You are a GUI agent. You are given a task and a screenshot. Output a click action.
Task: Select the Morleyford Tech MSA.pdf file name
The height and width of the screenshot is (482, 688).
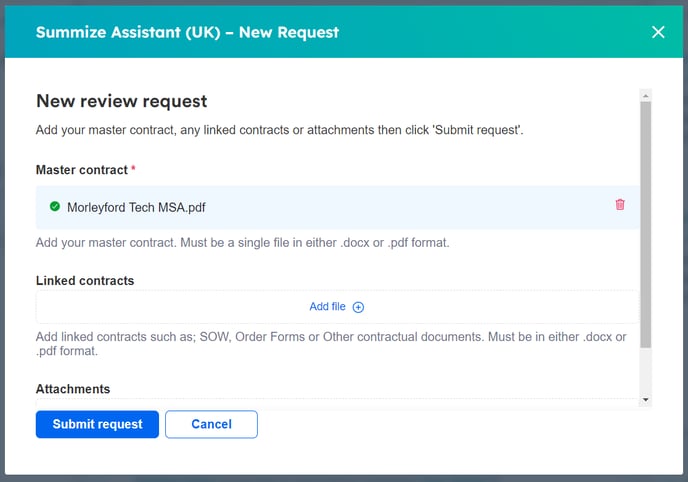(136, 208)
